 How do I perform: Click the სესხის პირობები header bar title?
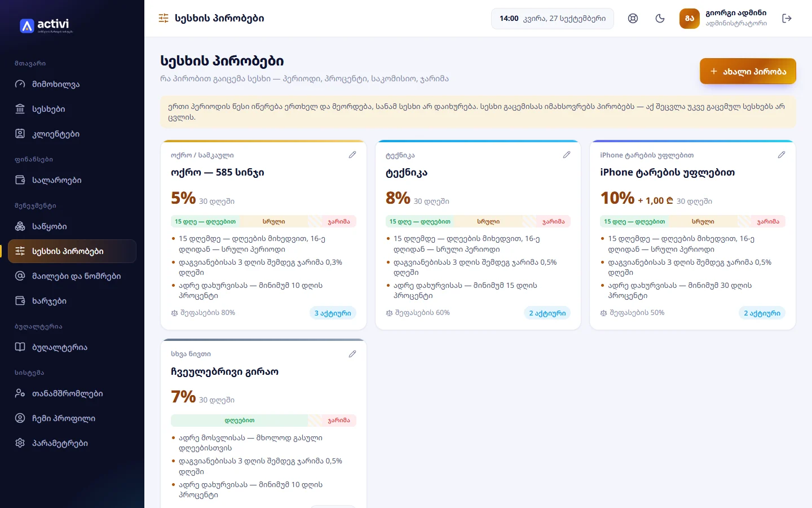(219, 18)
